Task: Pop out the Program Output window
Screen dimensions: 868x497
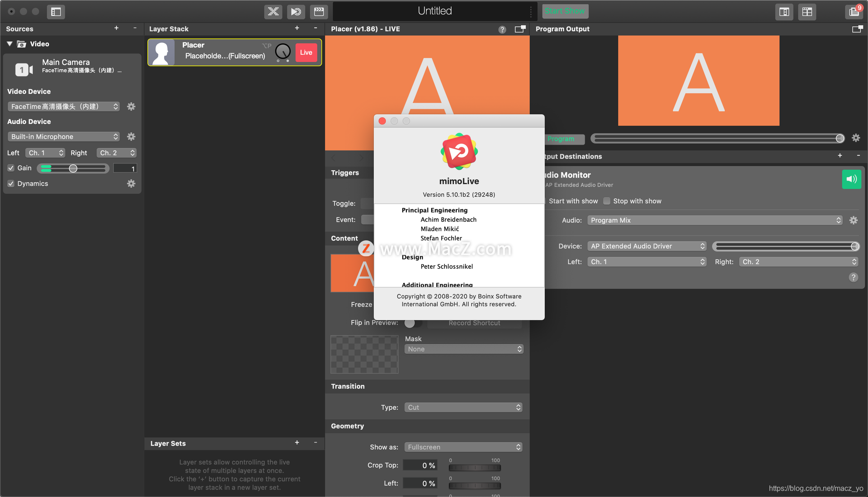Action: [857, 29]
